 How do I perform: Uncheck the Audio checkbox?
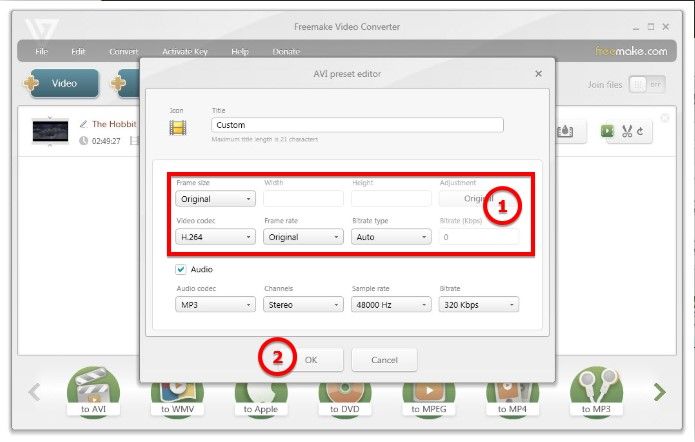coord(181,269)
